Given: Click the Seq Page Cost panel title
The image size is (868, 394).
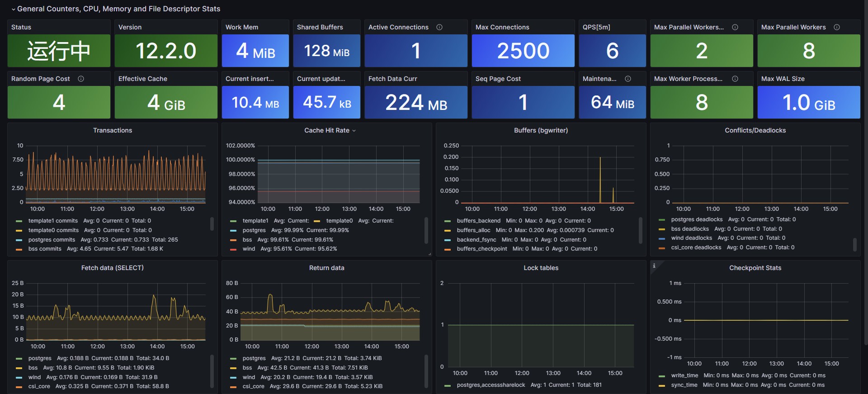Looking at the screenshot, I should 498,79.
